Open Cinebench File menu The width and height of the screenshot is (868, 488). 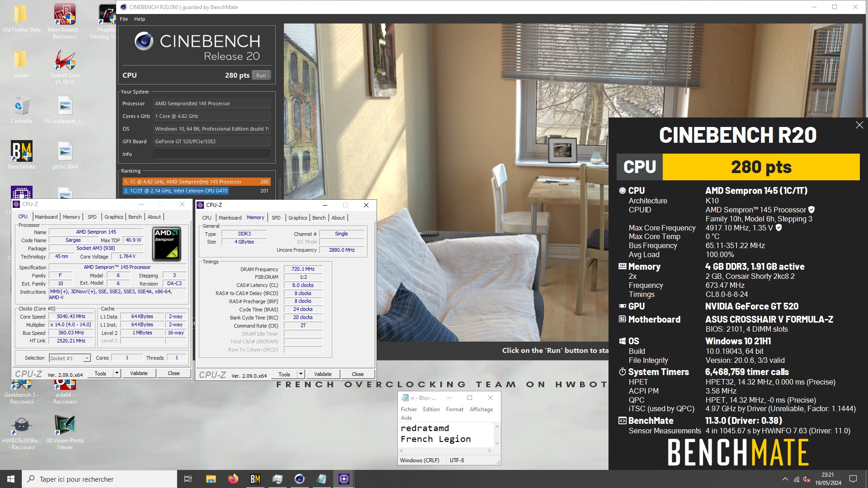pos(124,19)
